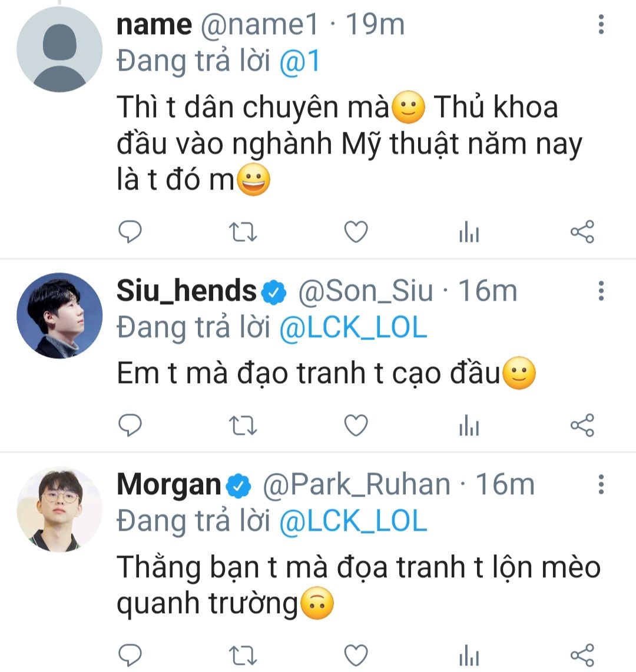Retweet Siu_hends' tweet

coord(243,425)
